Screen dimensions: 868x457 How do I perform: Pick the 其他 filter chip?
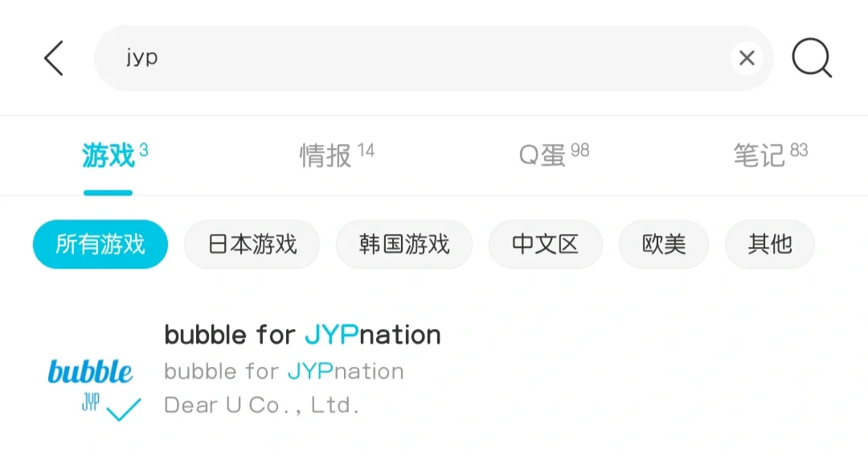pyautogui.click(x=770, y=244)
